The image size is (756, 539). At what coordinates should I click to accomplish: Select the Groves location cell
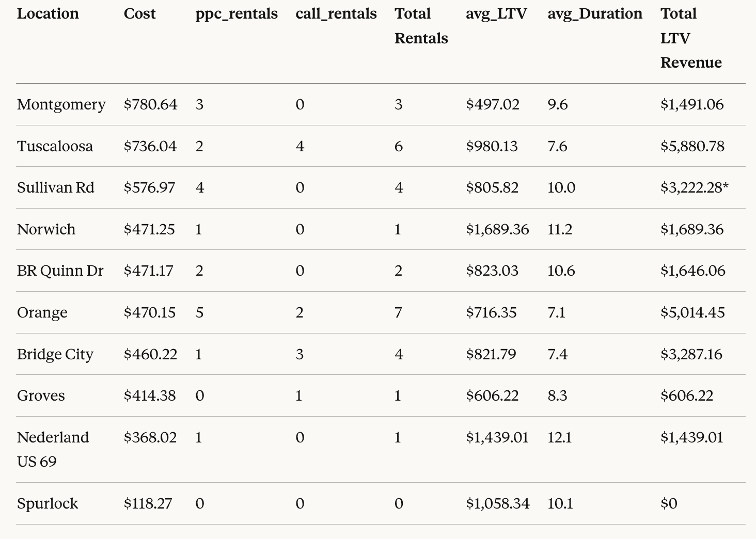41,395
